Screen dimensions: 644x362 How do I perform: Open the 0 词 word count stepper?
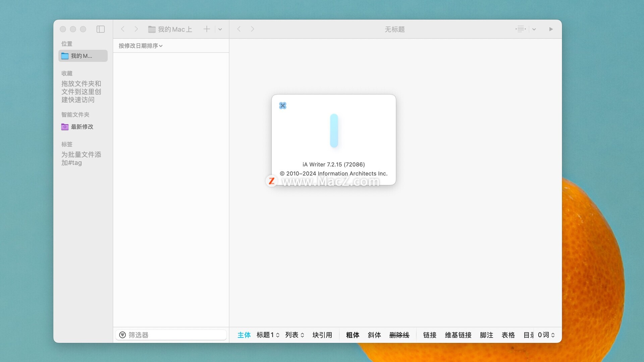(546, 335)
